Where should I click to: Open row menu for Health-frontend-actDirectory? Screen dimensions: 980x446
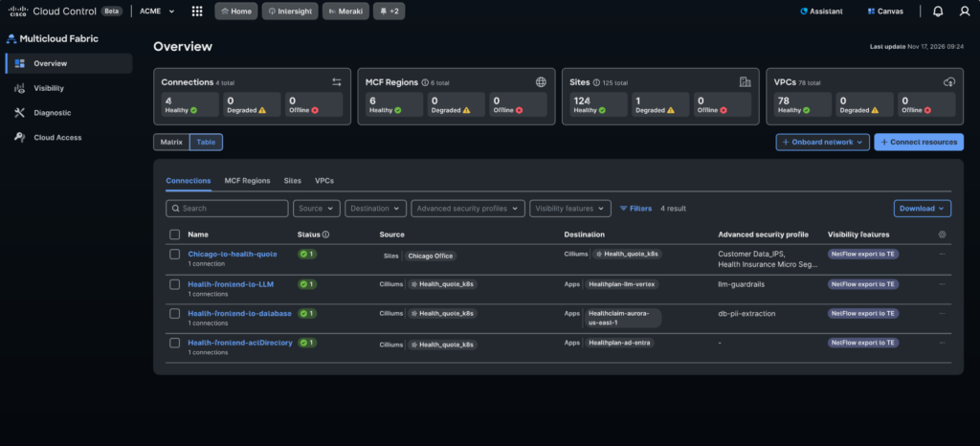943,343
